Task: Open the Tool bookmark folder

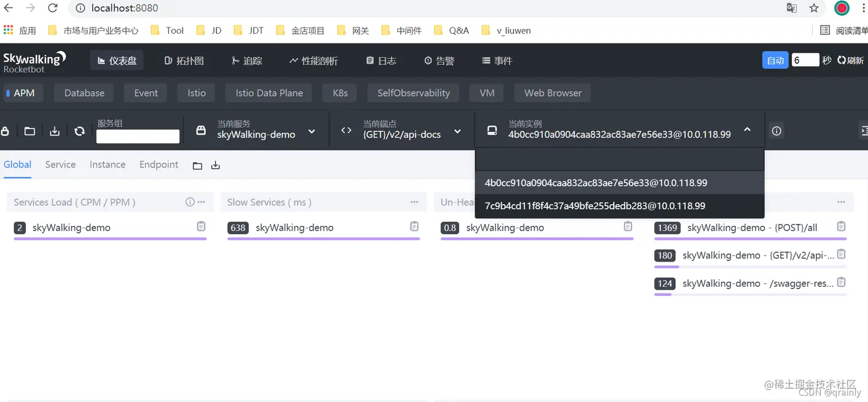Action: [x=167, y=30]
